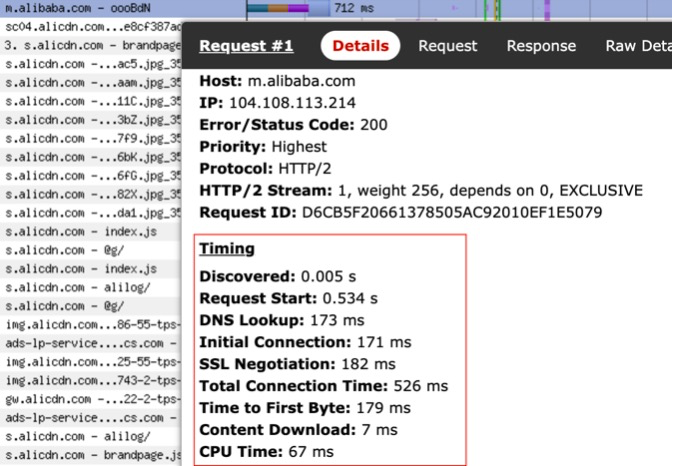Image resolution: width=678 pixels, height=466 pixels.
Task: Click the orange connection segment of first waterfall bar
Action: (x=278, y=8)
